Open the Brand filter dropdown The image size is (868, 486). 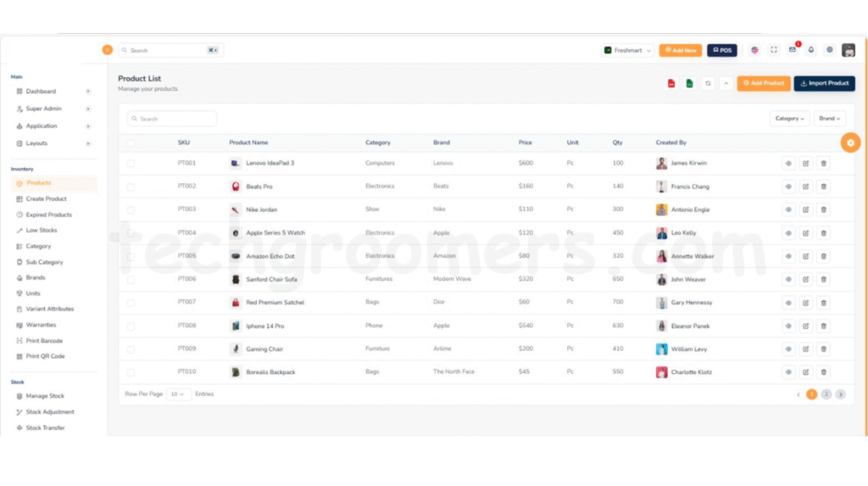tap(829, 119)
